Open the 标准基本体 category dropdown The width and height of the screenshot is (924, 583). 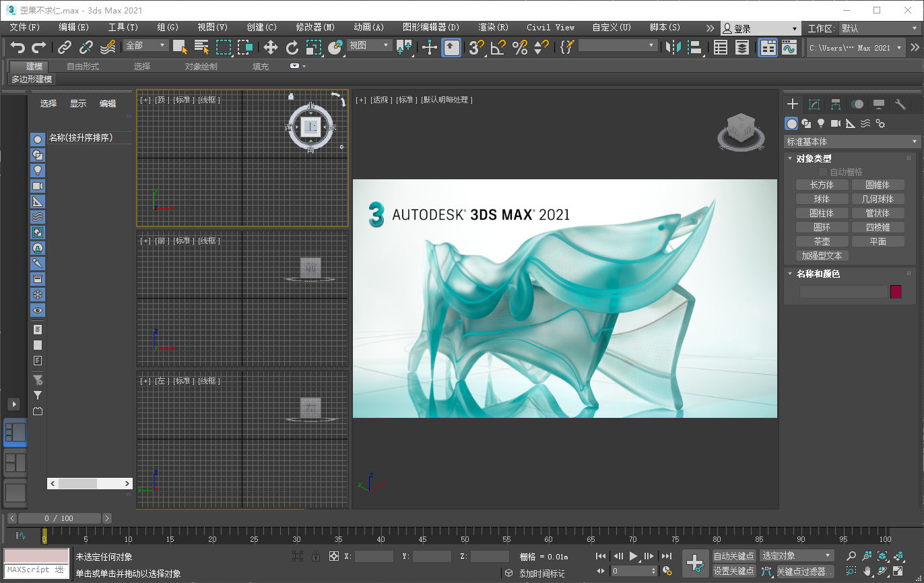pyautogui.click(x=852, y=142)
